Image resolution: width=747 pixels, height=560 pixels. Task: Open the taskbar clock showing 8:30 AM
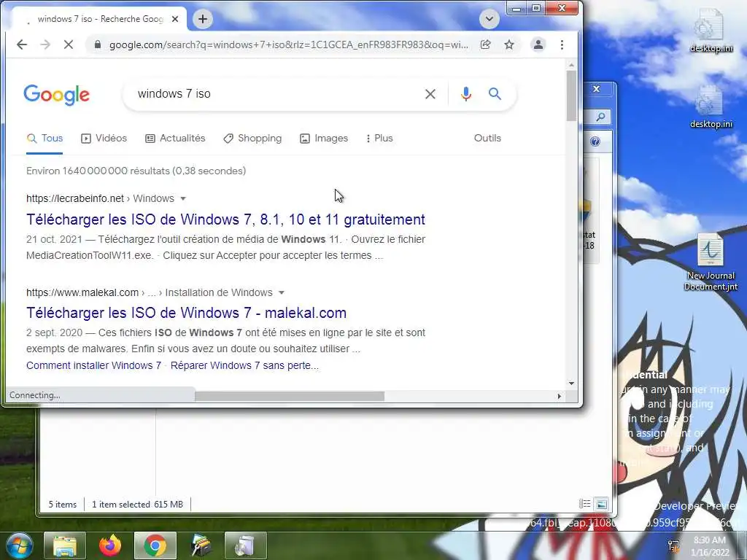[x=710, y=546]
